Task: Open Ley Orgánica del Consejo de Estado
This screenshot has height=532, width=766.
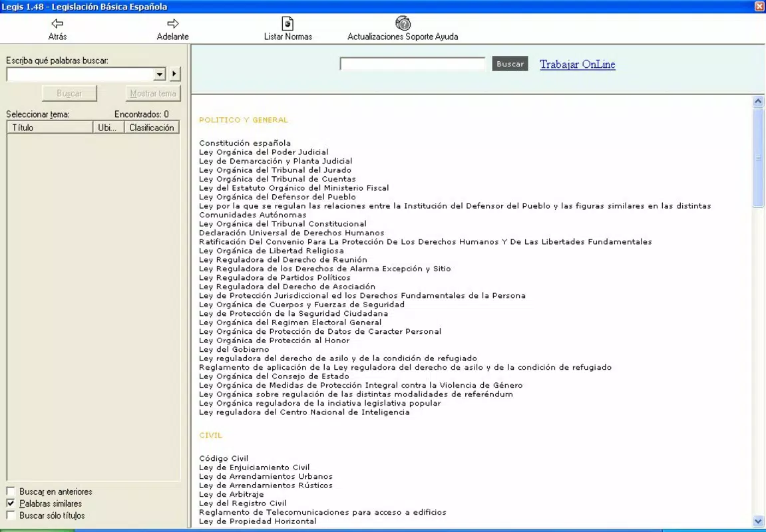Action: tap(274, 376)
